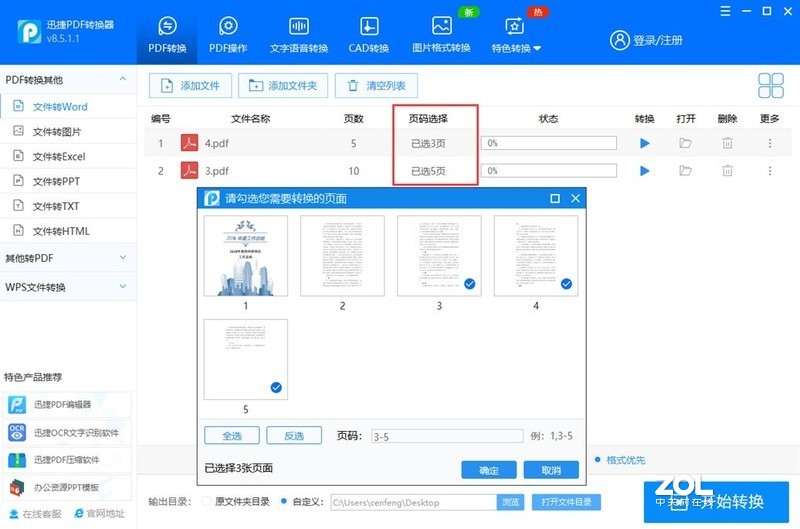This screenshot has height=529, width=800.
Task: Select 文件转Excel in sidebar
Action: coord(68,156)
